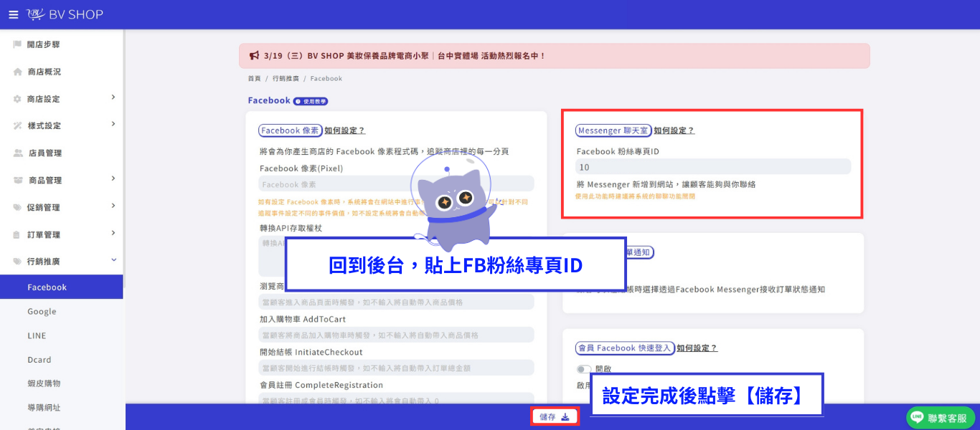The width and height of the screenshot is (980, 430).
Task: Open 如何設定？ link beside Messenger 聊天室
Action: pyautogui.click(x=674, y=130)
